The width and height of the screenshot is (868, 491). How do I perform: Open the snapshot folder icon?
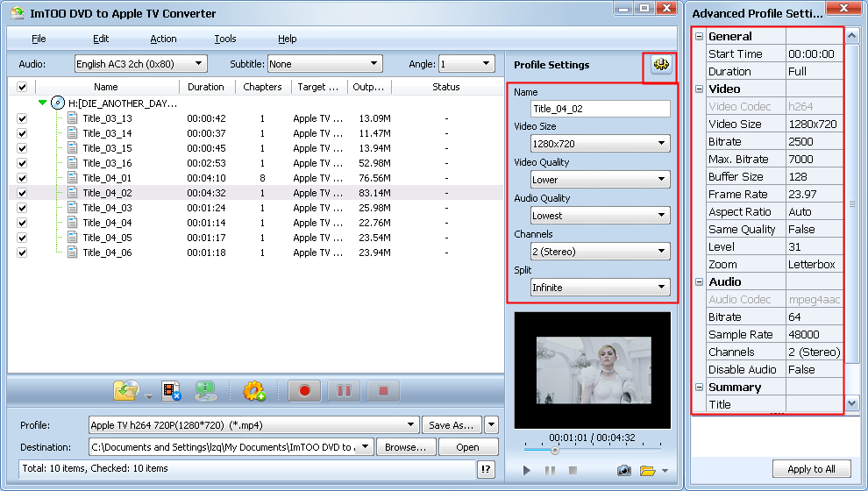tap(647, 471)
